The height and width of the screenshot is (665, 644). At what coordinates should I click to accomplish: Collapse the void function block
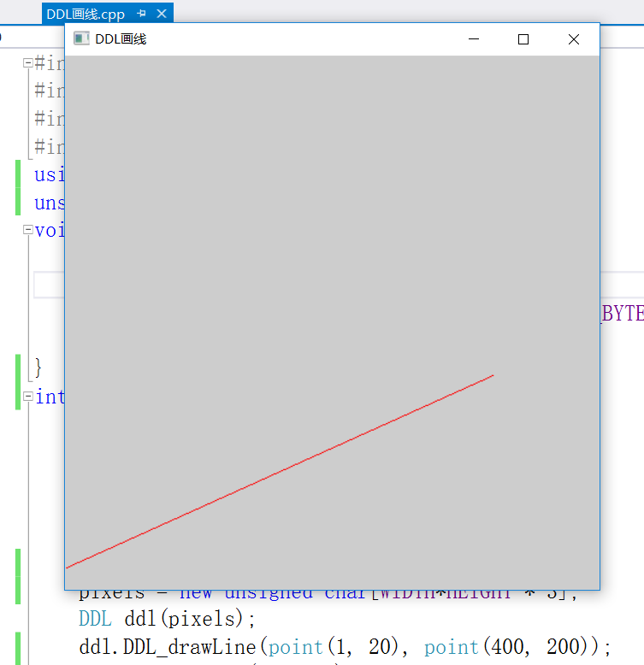tap(28, 229)
